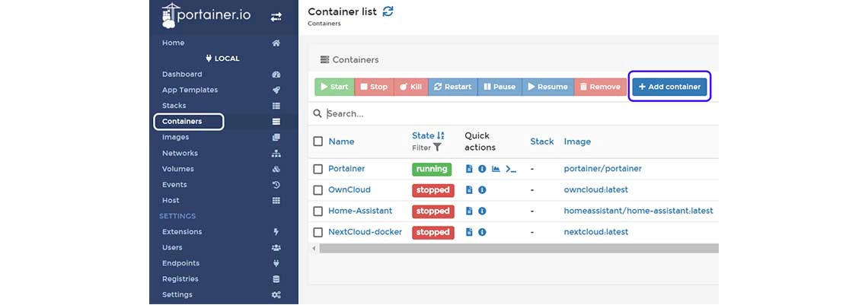Click the Extensions bolt icon

click(x=276, y=232)
